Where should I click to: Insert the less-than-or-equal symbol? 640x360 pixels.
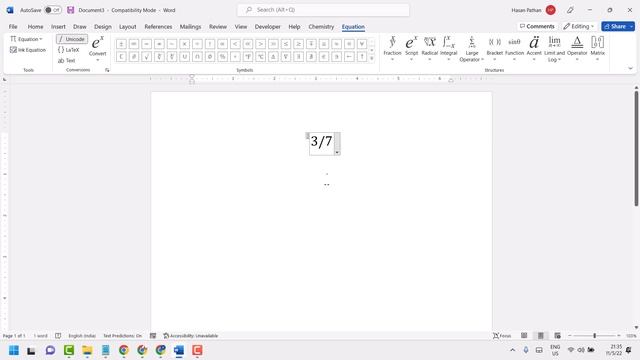point(286,44)
